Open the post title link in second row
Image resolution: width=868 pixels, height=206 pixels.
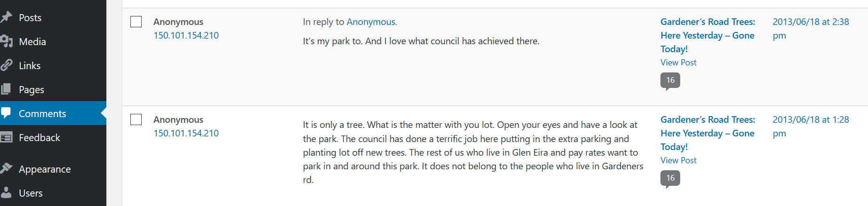tap(707, 133)
